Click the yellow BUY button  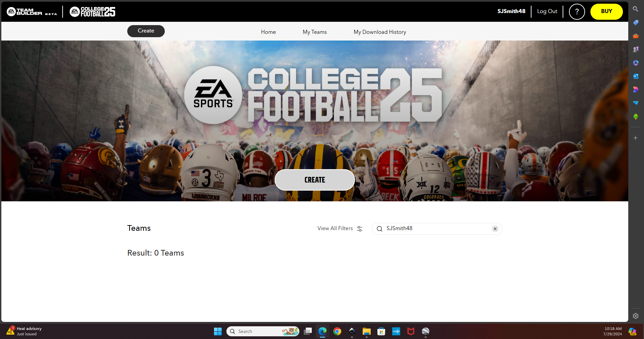[606, 12]
